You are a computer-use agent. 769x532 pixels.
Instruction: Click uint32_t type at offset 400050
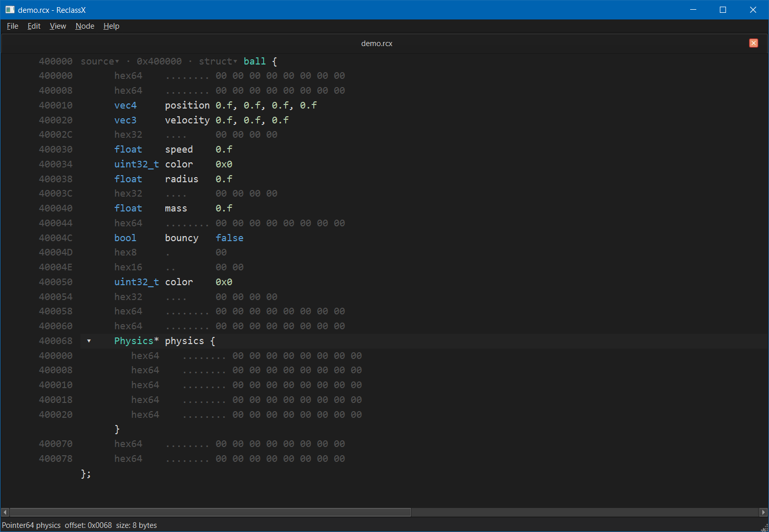coord(137,282)
